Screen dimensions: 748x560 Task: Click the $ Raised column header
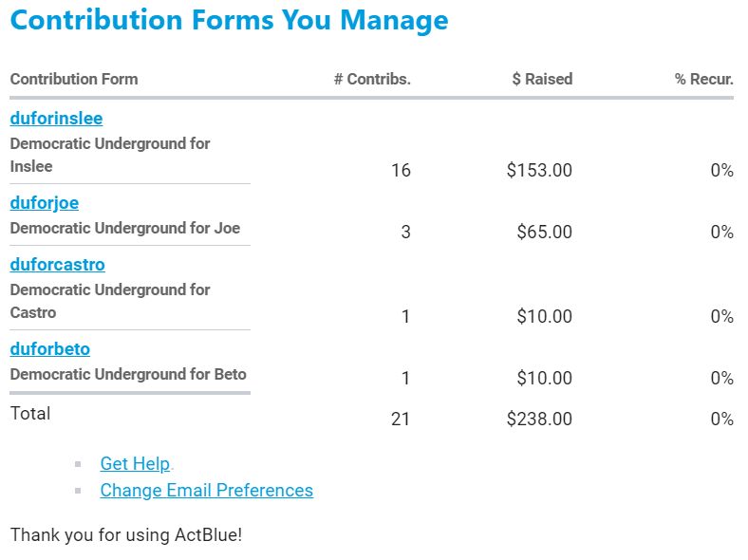542,80
